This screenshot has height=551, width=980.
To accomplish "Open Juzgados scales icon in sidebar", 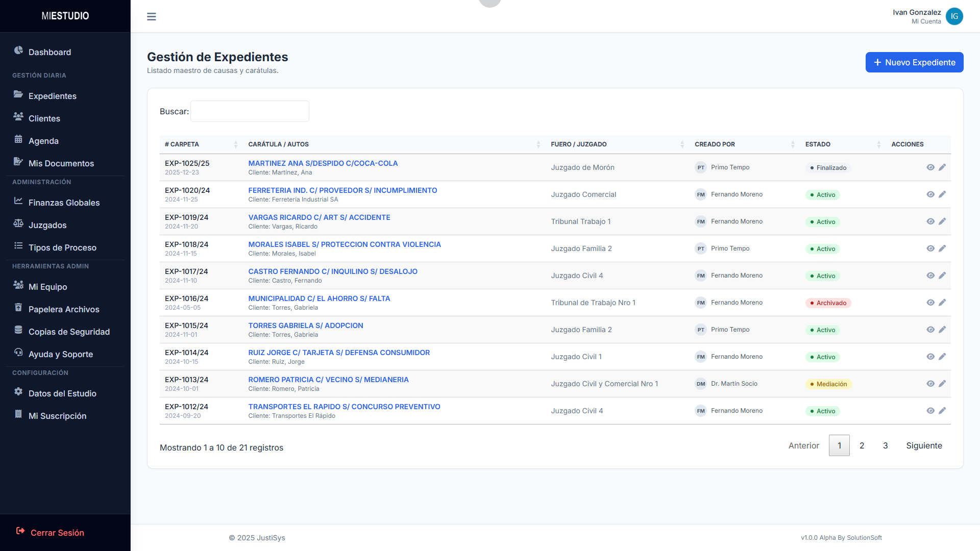I will point(18,223).
